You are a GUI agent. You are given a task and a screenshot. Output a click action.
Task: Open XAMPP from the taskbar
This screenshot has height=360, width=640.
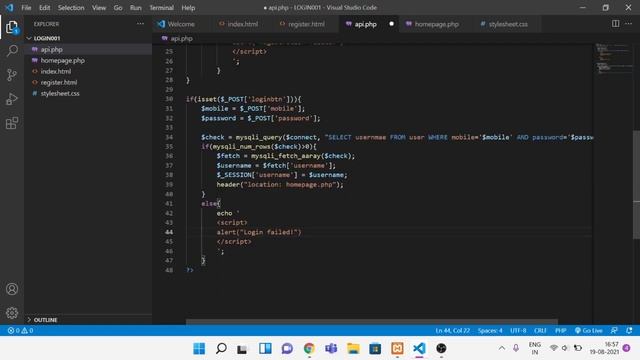tap(397, 348)
